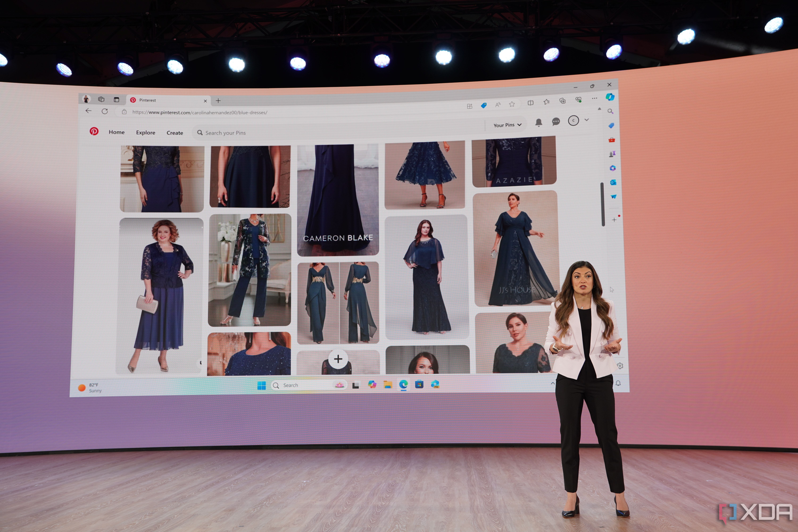Customize the Edge sidebar with the plus button
Image resolution: width=798 pixels, height=532 pixels.
tap(614, 220)
